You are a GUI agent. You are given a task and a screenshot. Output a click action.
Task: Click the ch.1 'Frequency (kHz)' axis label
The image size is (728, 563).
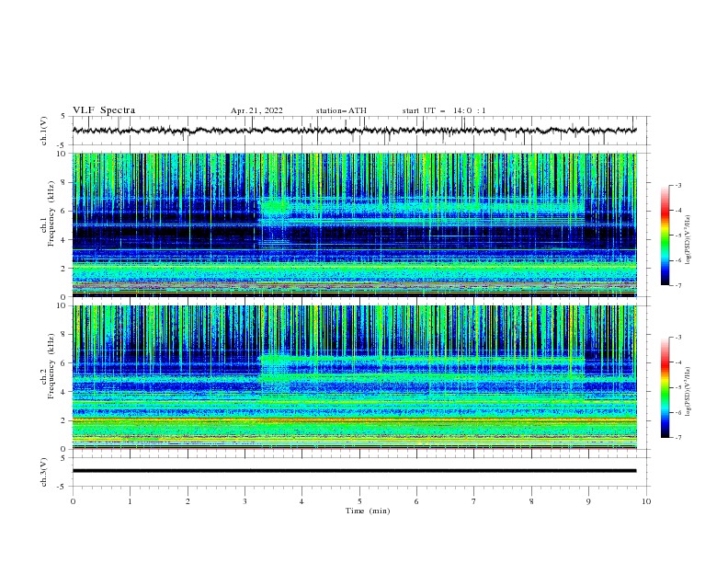coord(51,213)
